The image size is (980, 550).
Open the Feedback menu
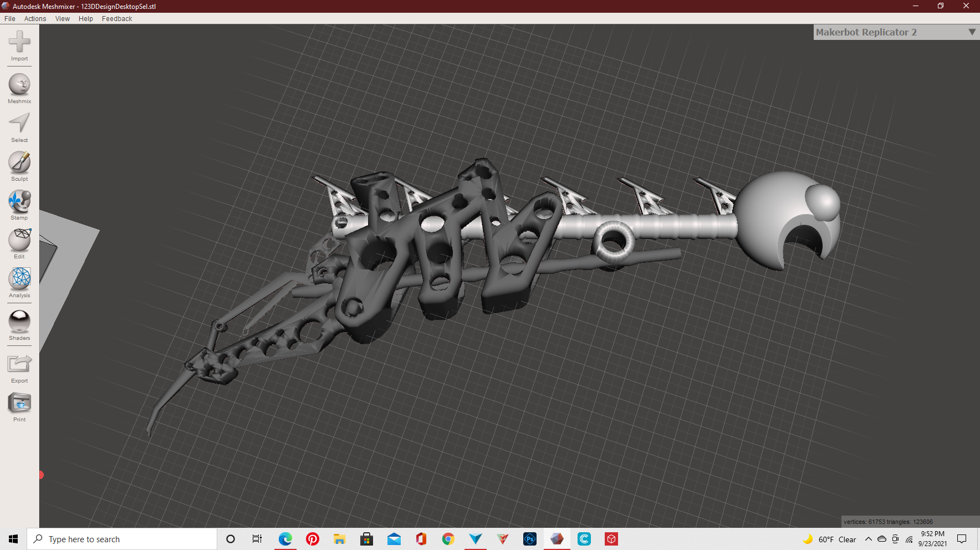point(117,18)
